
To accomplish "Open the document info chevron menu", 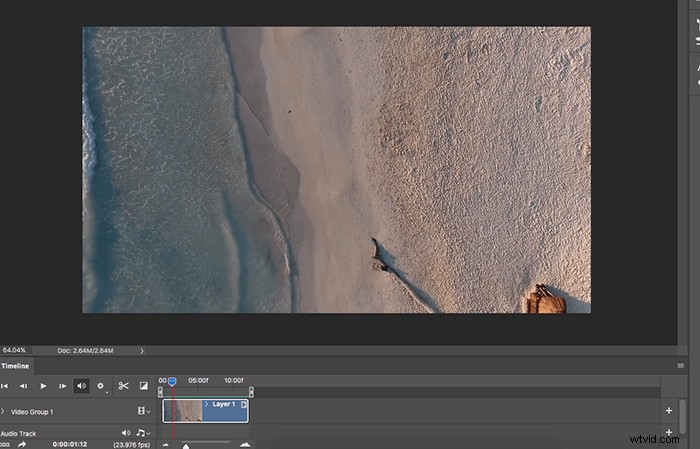I will pyautogui.click(x=142, y=351).
